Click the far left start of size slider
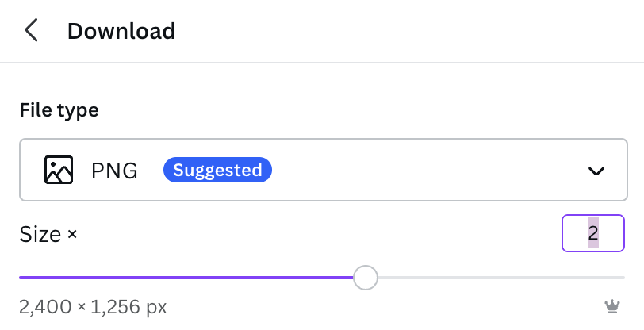644x330 pixels. (21, 278)
